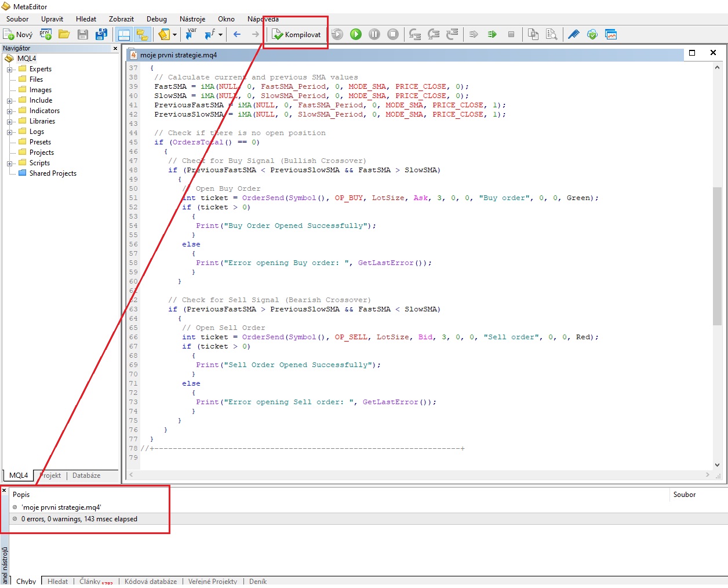Create a new file with Nový
Screen dimensions: 728x588
pyautogui.click(x=18, y=35)
